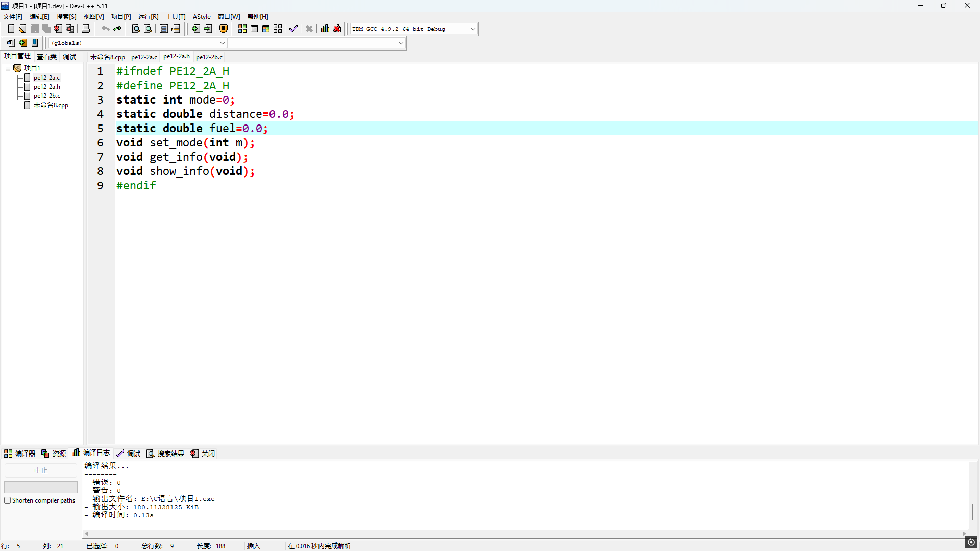Open pe12-2a.c in project tree

click(46, 78)
